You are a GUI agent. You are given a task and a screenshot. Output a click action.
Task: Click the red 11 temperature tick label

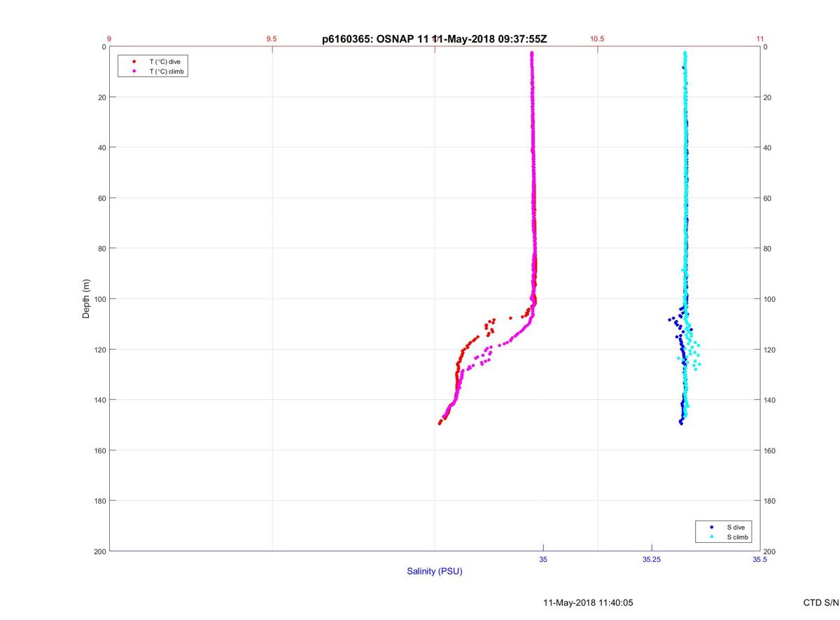[760, 39]
